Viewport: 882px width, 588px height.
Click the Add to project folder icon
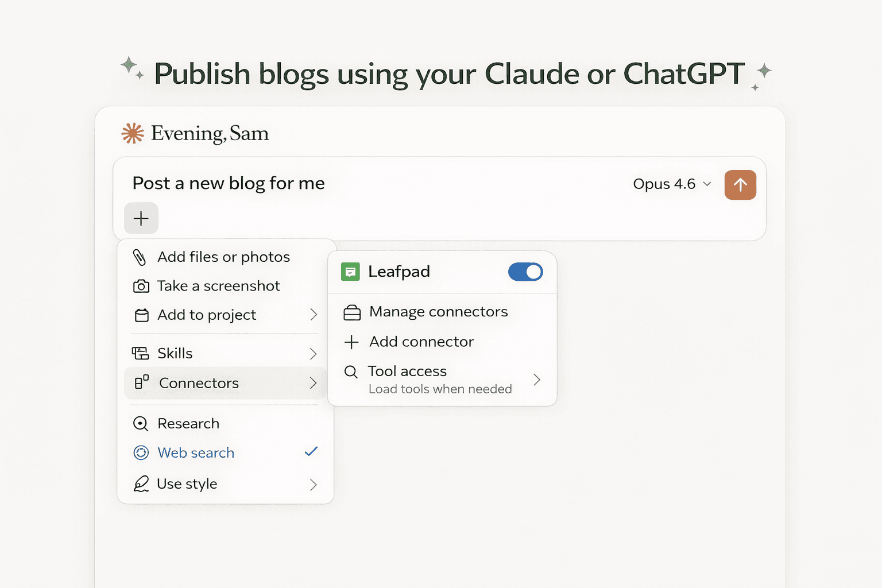pos(141,315)
